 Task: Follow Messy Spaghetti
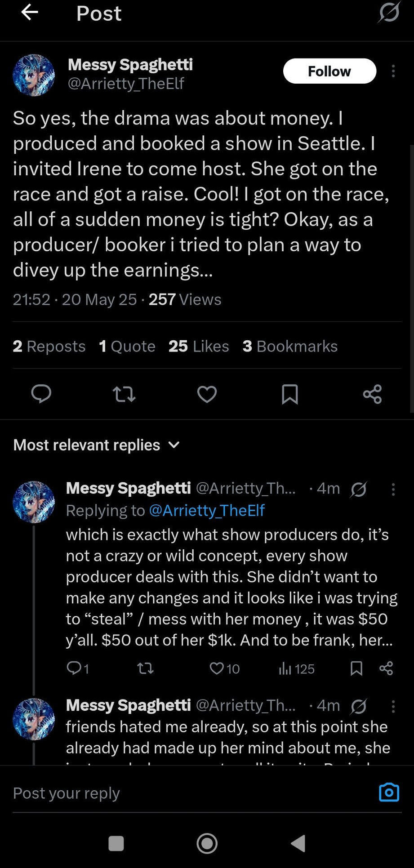[329, 71]
